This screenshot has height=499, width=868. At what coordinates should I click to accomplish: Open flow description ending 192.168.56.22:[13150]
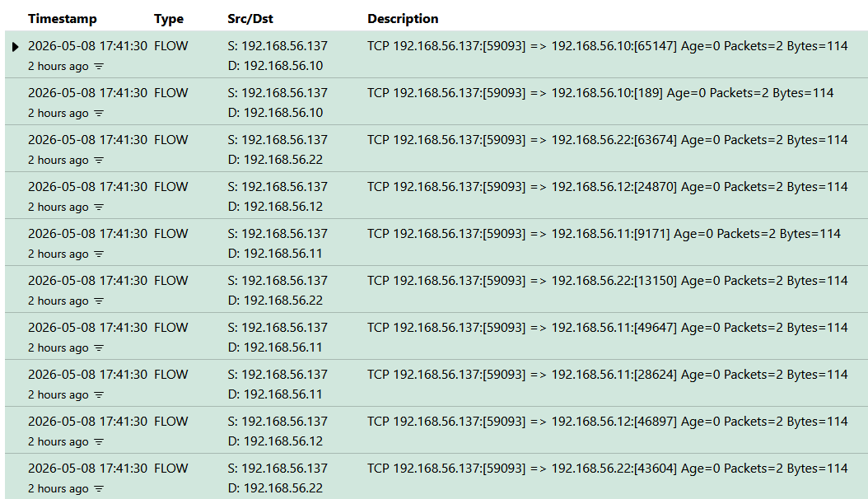click(x=607, y=281)
